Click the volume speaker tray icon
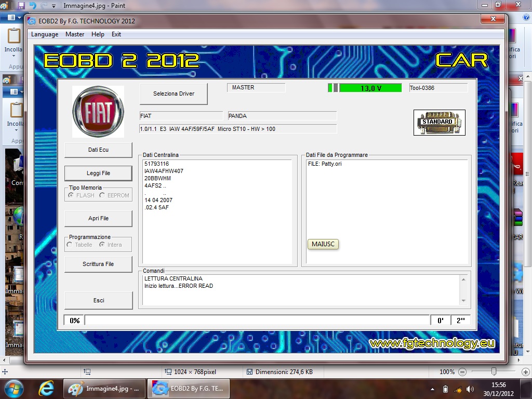Image resolution: width=532 pixels, height=399 pixels. click(x=470, y=389)
